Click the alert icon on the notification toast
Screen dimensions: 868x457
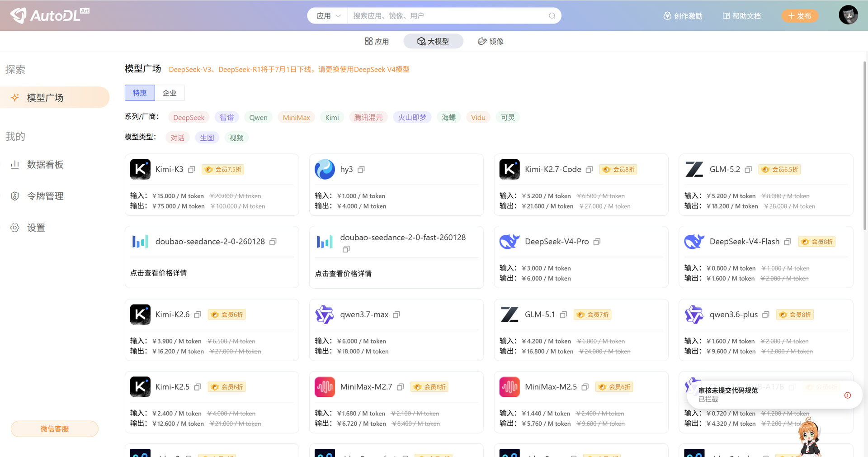coord(848,395)
